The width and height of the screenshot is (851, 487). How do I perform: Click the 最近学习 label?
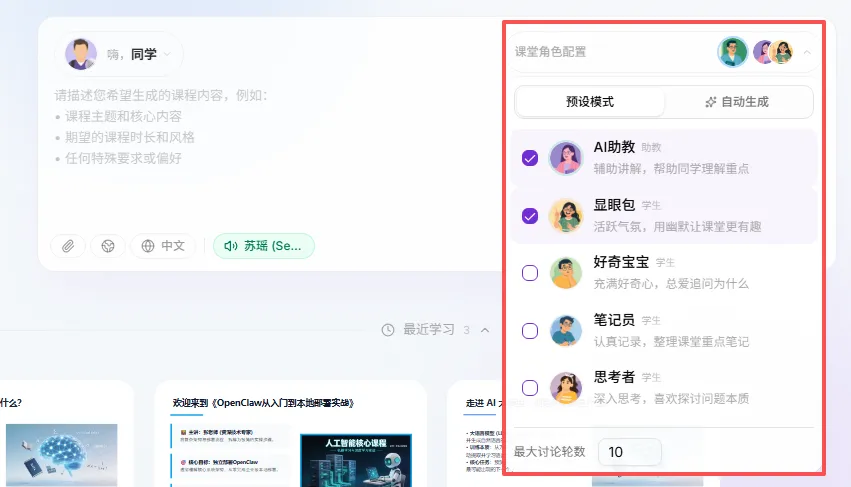(x=429, y=330)
